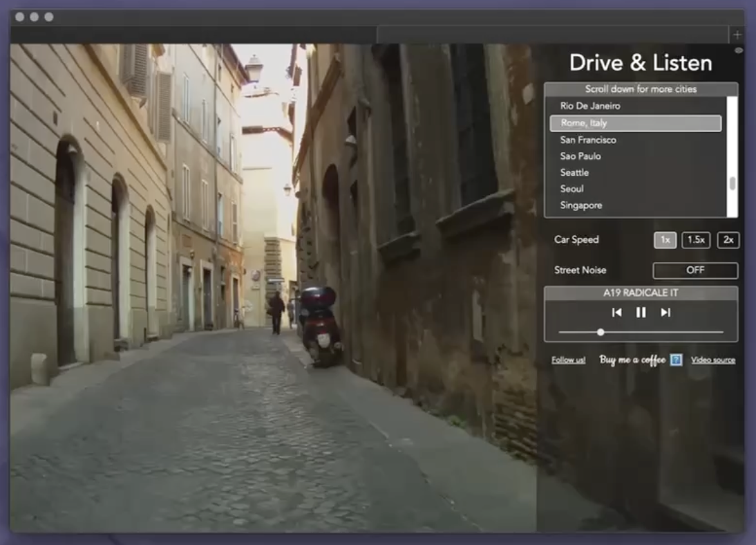Click the city list scrollbar thumb
The width and height of the screenshot is (756, 545).
point(733,184)
